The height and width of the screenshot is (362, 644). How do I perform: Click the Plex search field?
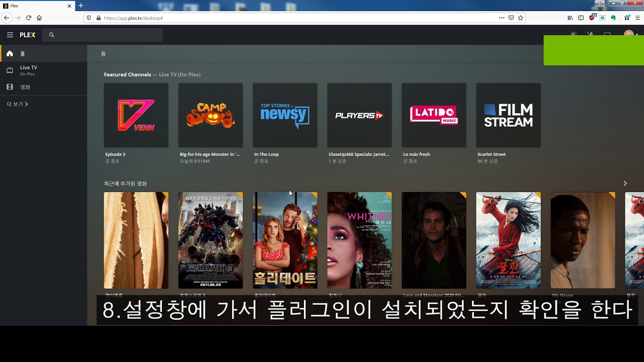coord(103,35)
